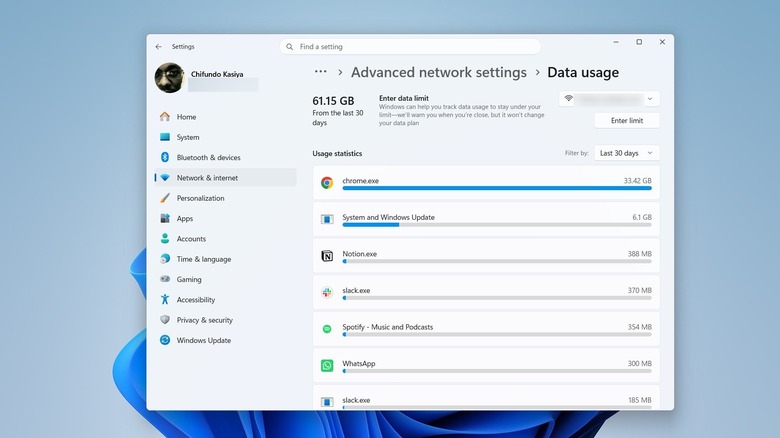Open Home in the sidebar
Screen dimensions: 780x438
pyautogui.click(x=225, y=117)
